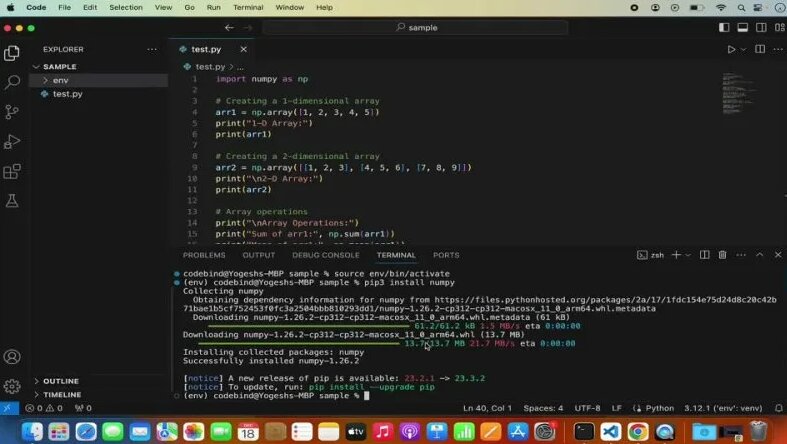Toggle the bottom panel layout button
The height and width of the screenshot is (444, 787).
[x=742, y=28]
